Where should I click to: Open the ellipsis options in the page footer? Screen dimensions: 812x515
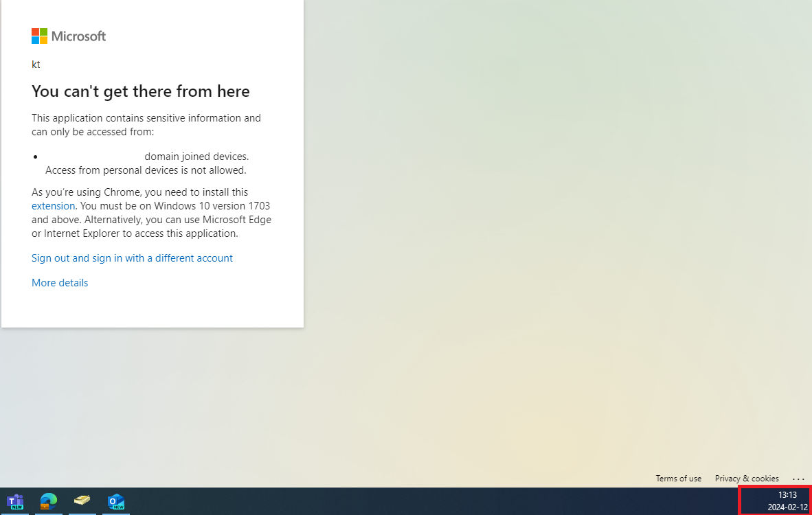pos(798,479)
